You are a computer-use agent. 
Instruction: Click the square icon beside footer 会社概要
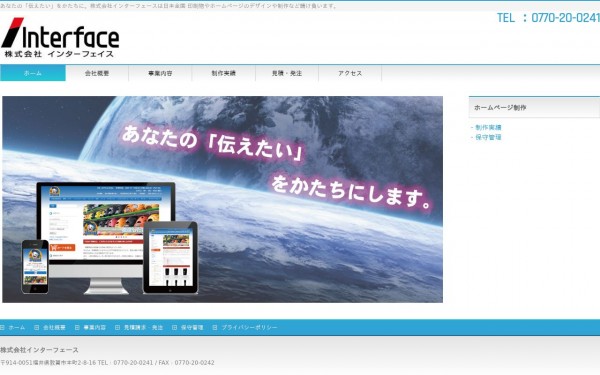37,328
